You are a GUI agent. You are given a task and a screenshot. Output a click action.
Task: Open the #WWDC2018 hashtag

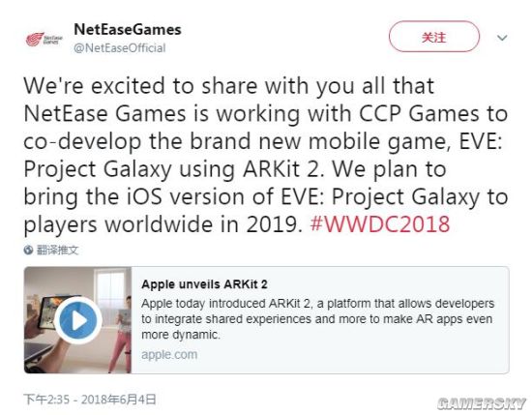(380, 224)
